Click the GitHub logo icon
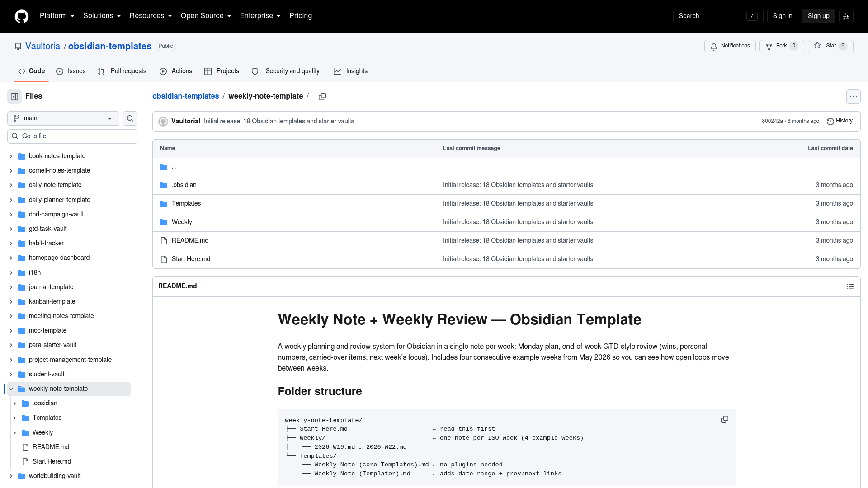The height and width of the screenshot is (488, 868). [22, 16]
